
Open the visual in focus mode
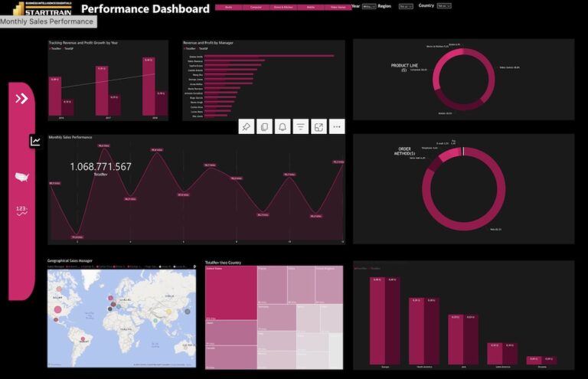[x=319, y=127]
